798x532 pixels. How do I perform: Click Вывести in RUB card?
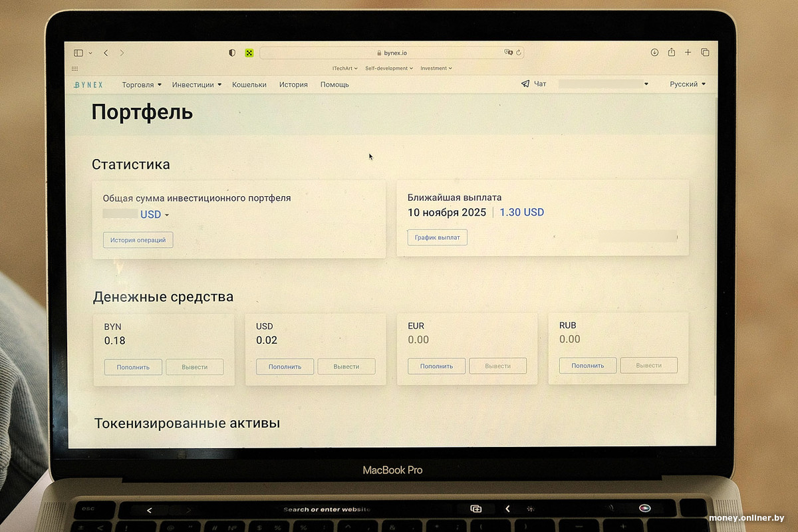[x=649, y=365]
